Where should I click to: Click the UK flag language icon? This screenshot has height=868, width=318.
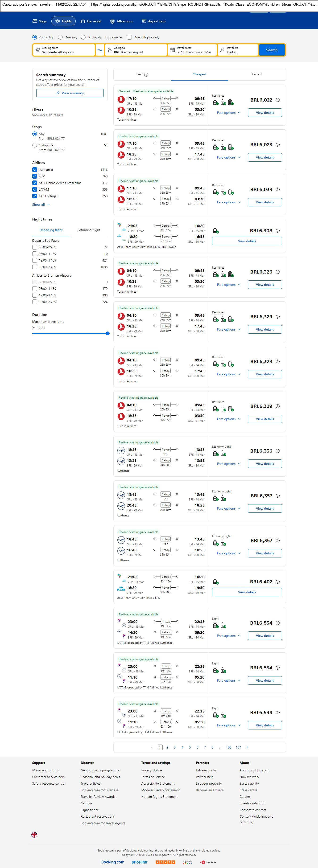34,834
